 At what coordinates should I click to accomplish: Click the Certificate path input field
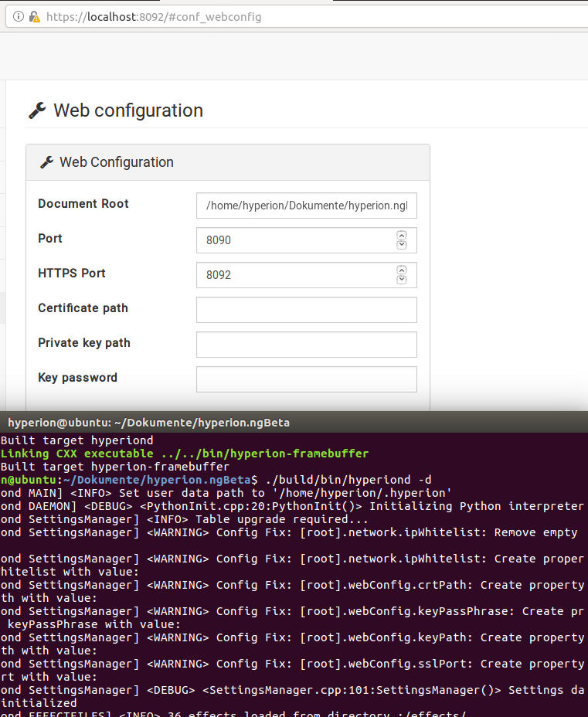(x=306, y=310)
